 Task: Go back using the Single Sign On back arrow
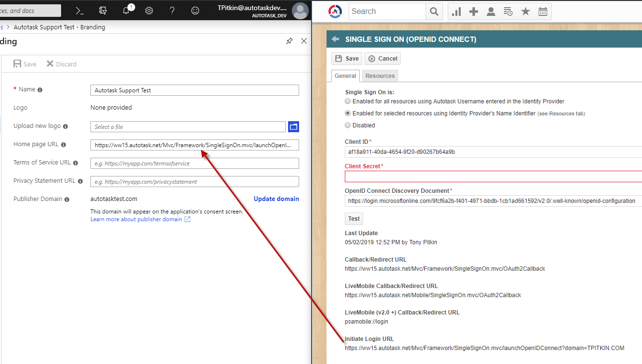[x=335, y=39]
